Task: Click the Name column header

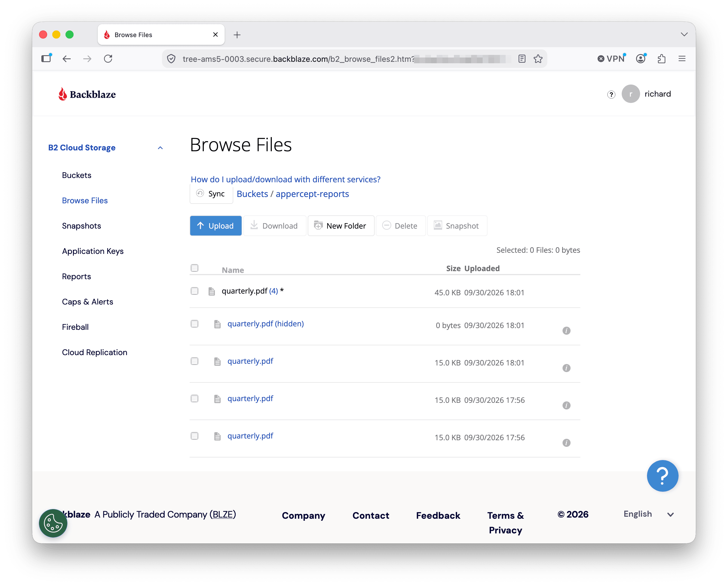Action: tap(233, 270)
